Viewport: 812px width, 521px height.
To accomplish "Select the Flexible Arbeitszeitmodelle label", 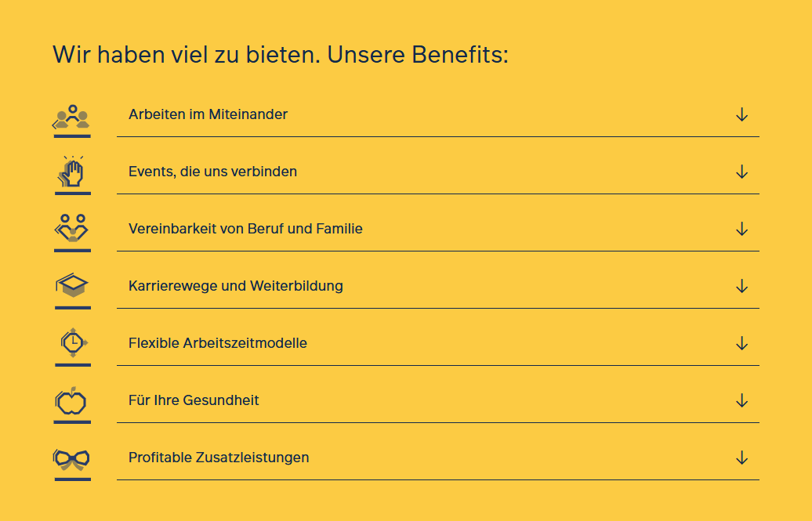I will pos(219,342).
